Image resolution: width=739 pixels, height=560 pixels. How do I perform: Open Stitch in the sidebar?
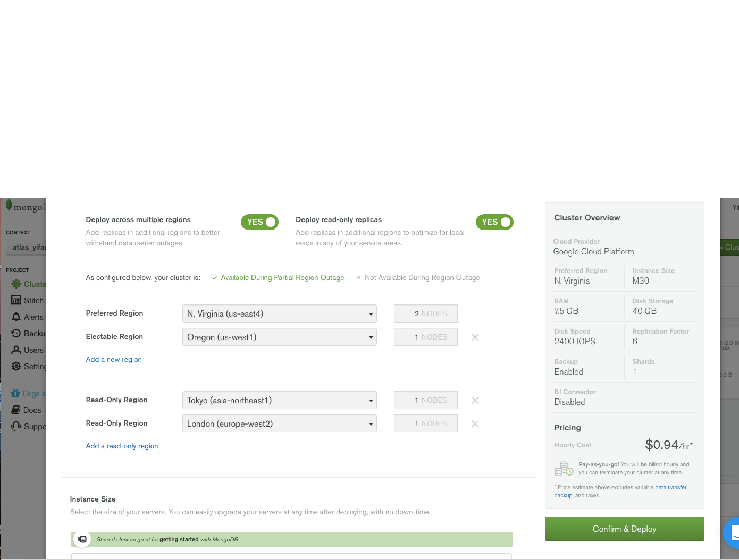coord(33,300)
